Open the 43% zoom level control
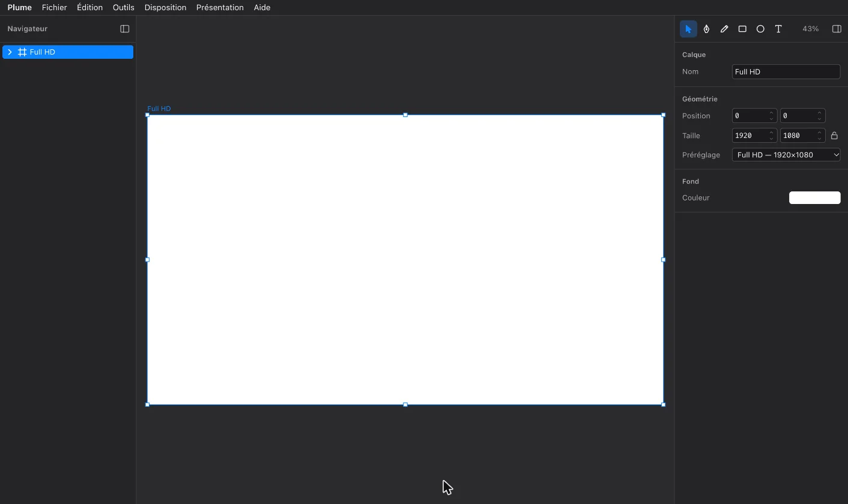 [810, 29]
